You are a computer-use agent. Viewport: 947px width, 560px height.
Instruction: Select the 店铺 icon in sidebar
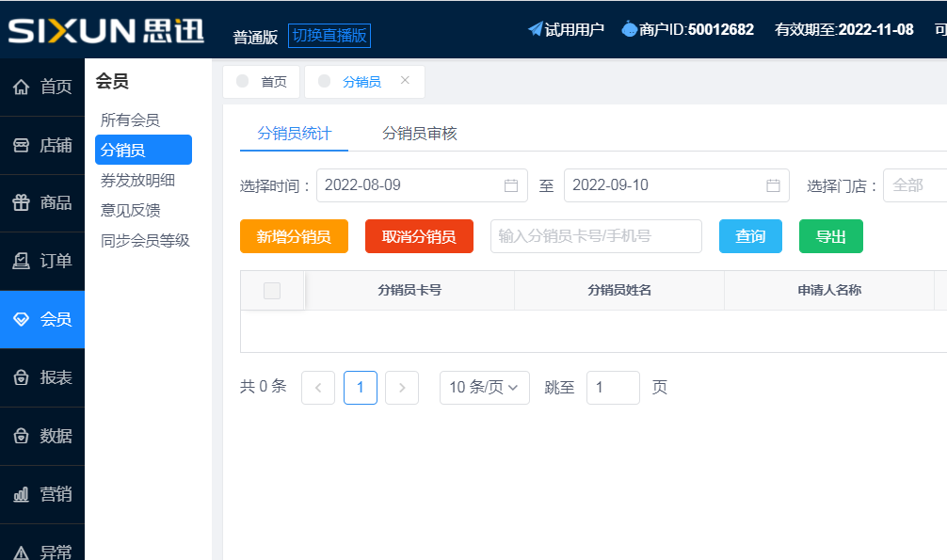(41, 144)
